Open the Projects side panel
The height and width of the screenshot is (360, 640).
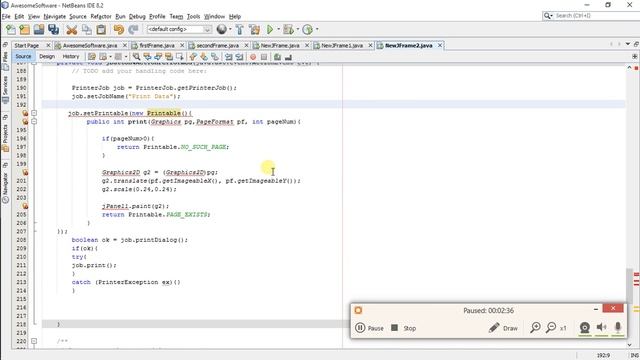pos(5,138)
